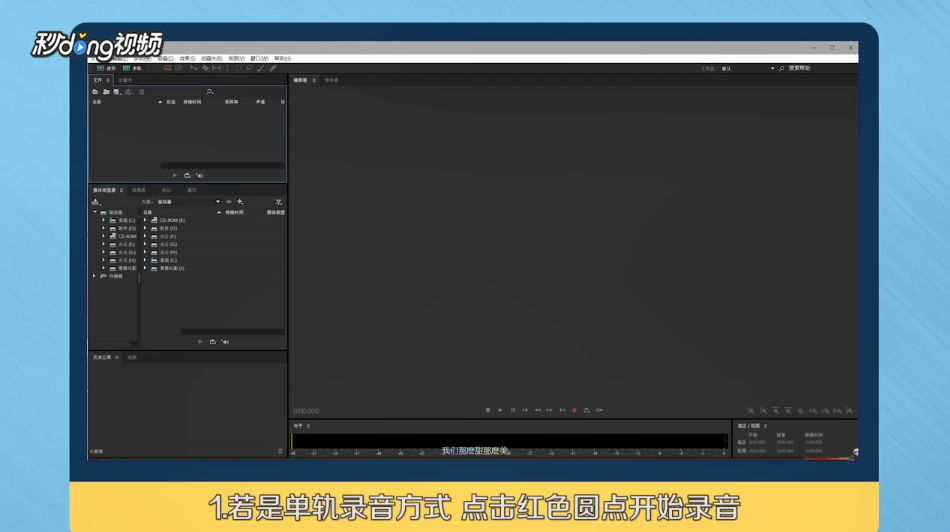The image size is (950, 532).
Task: Click the 0:00.000 time display in editor
Action: point(306,411)
